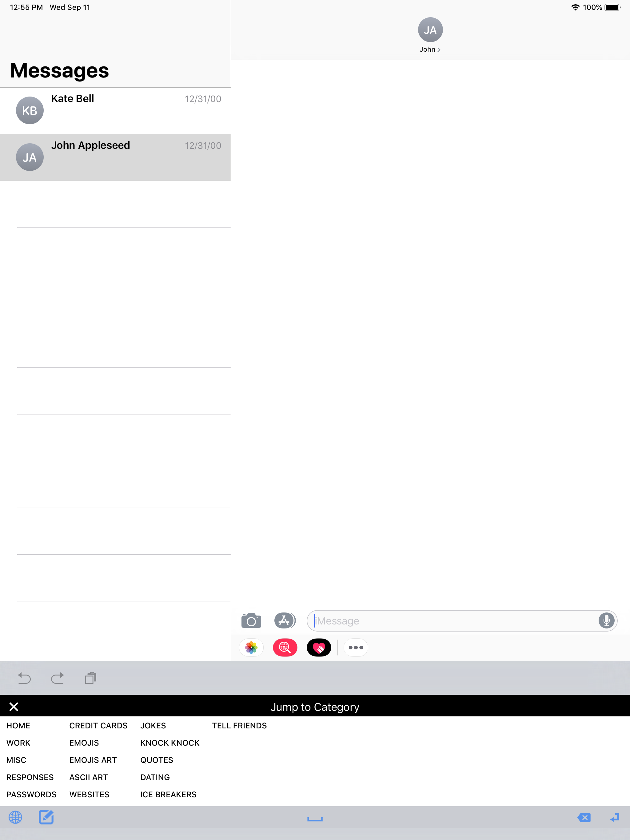
Task: Switch keyboards with the globe icon
Action: (16, 817)
